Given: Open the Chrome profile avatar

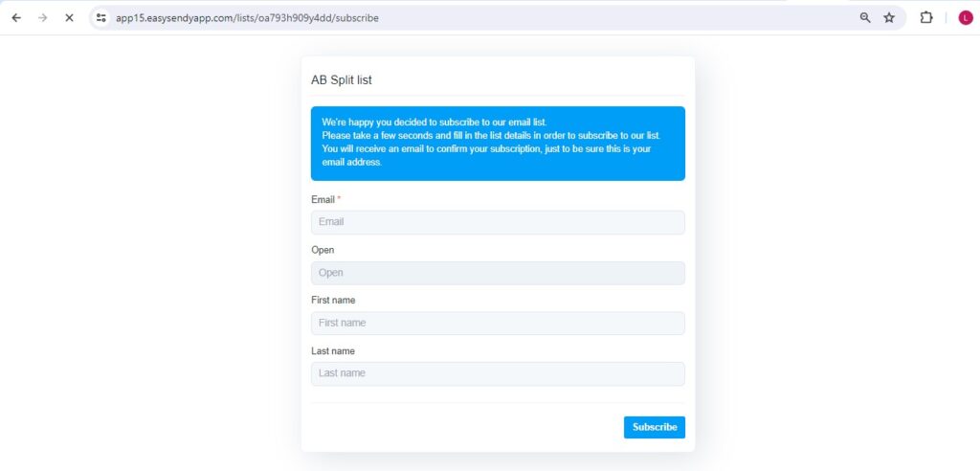Looking at the screenshot, I should pyautogui.click(x=965, y=17).
